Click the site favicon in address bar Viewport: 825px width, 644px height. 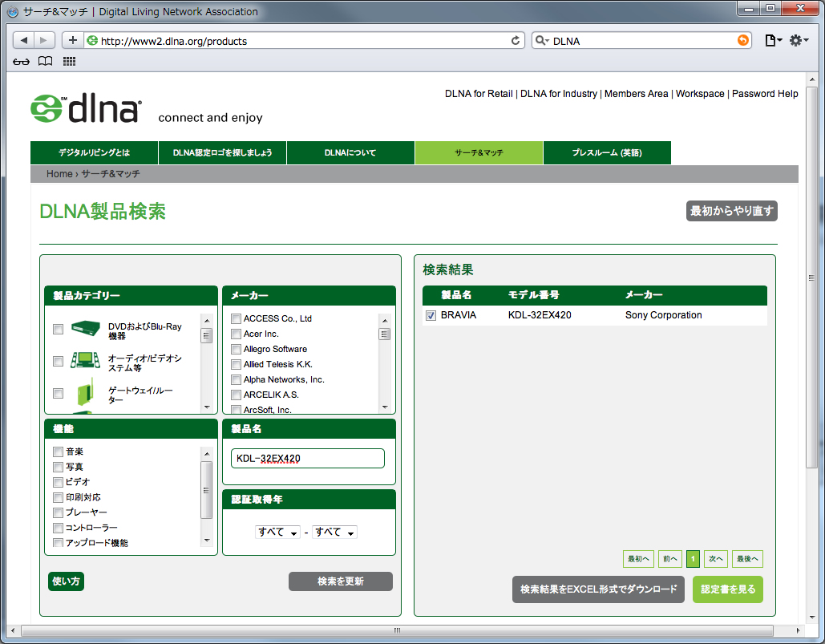point(93,41)
